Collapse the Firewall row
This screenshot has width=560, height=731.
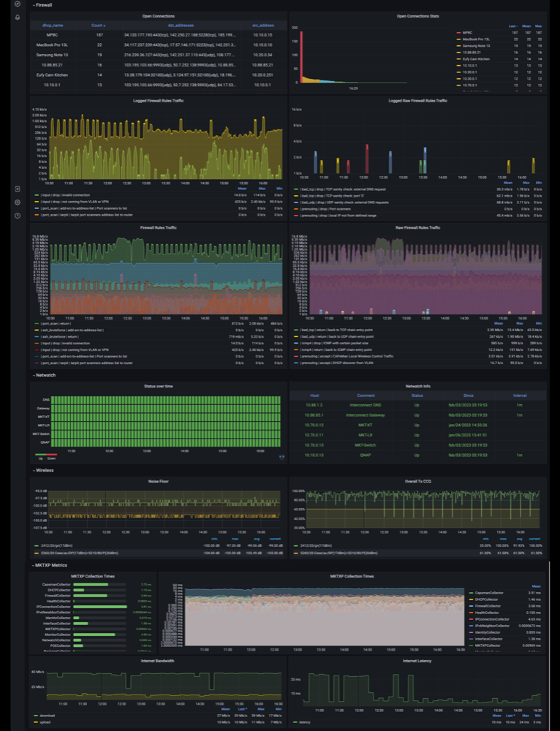pos(42,4)
